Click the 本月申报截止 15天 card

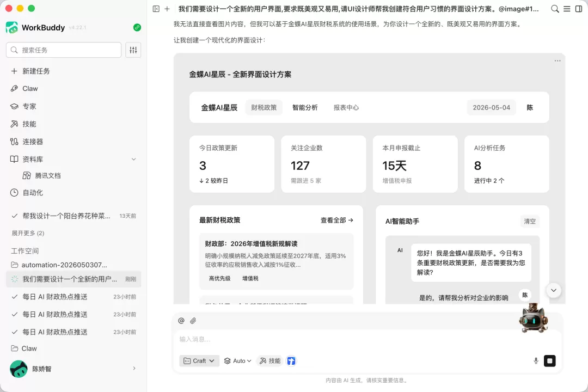pos(415,164)
